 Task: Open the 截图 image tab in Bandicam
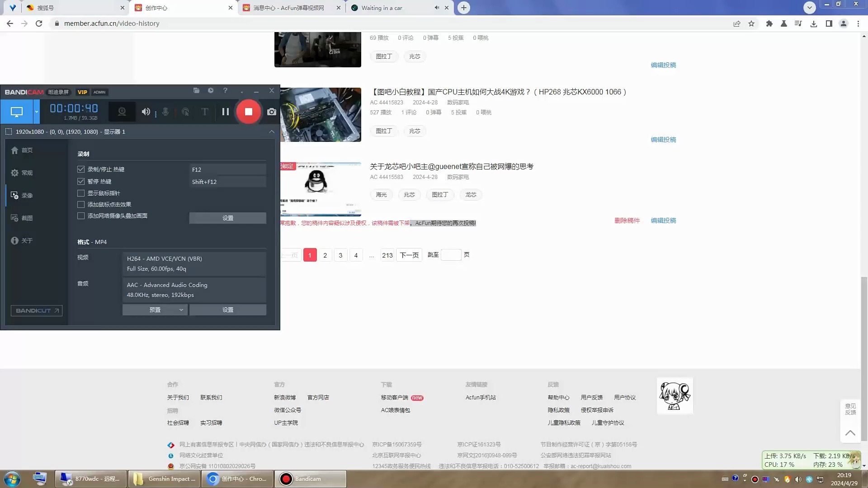(x=22, y=218)
